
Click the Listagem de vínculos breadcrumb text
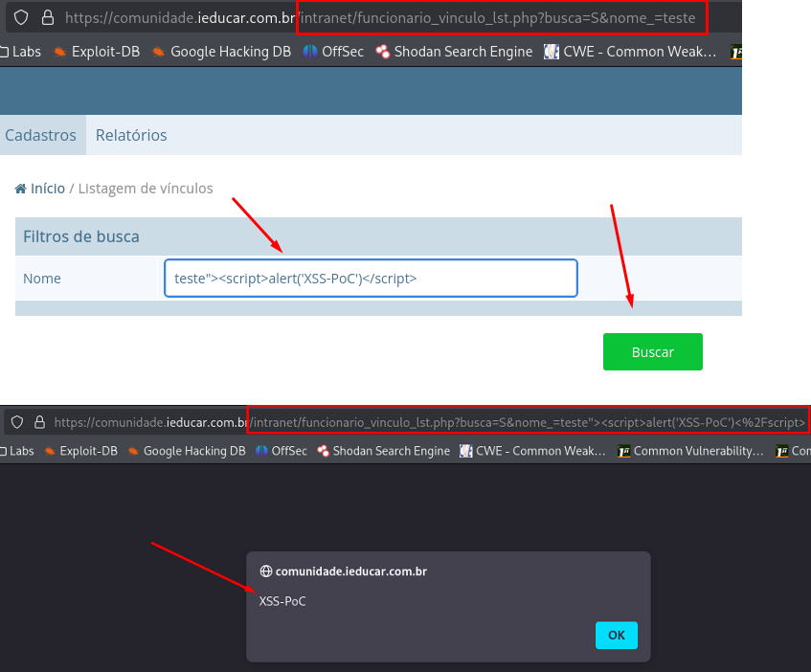click(146, 189)
